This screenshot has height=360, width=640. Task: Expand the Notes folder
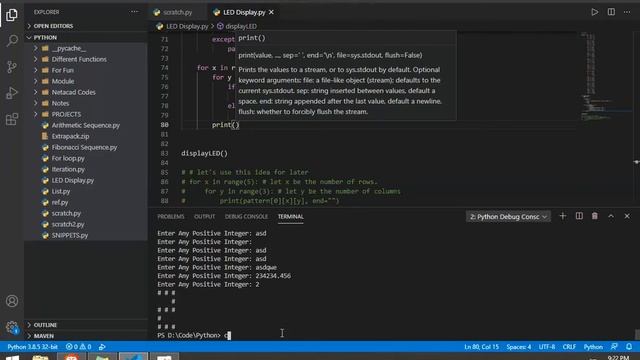[86, 103]
